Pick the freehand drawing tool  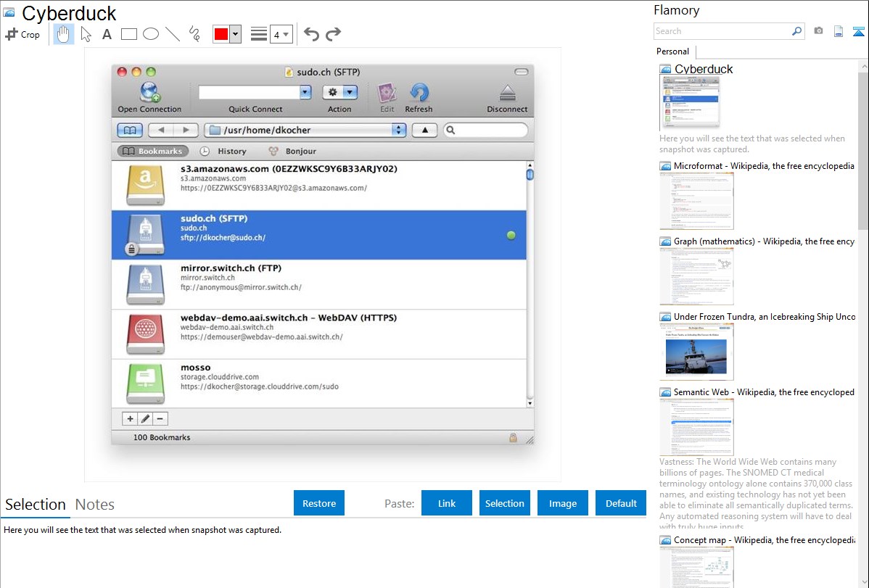click(x=194, y=34)
